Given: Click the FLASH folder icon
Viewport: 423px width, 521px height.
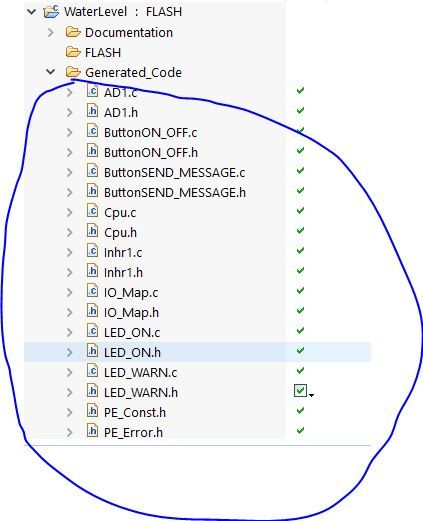Looking at the screenshot, I should click(x=73, y=52).
